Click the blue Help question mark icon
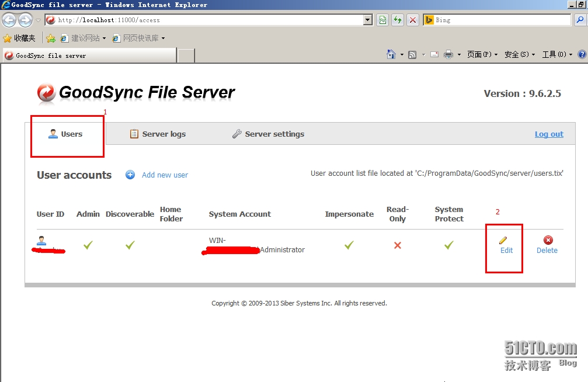Screen dimensions: 588x382 (582, 54)
